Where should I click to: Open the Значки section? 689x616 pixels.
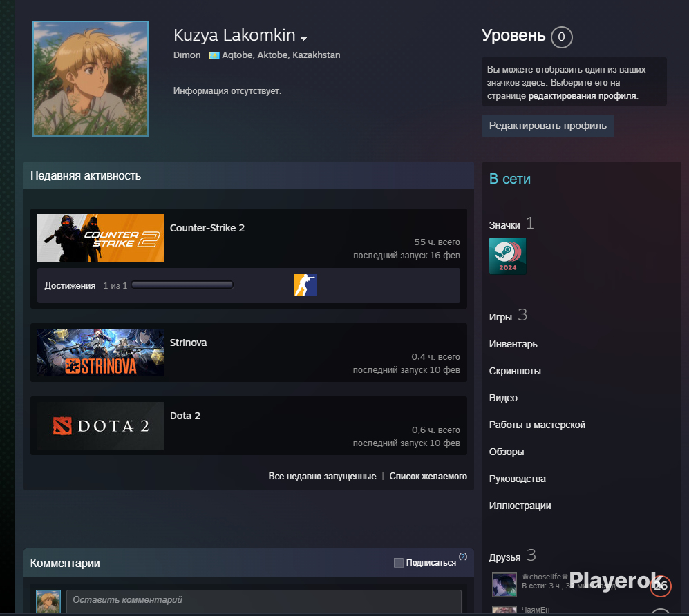pos(504,225)
